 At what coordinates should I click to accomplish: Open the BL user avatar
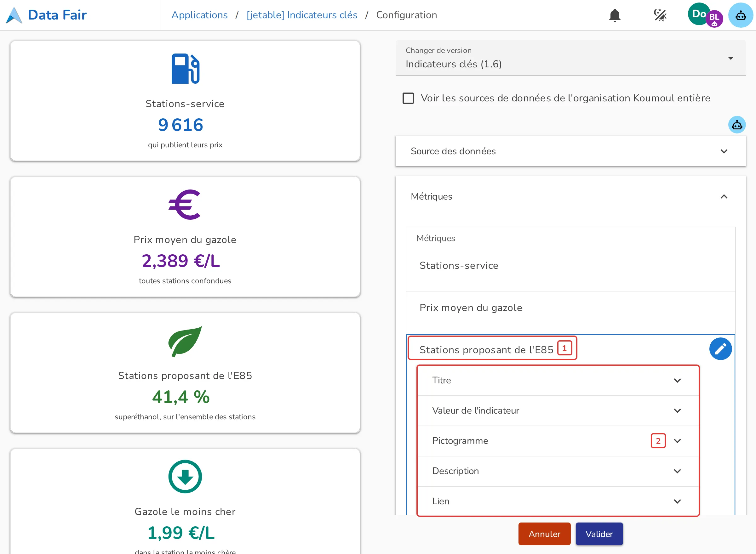click(714, 19)
